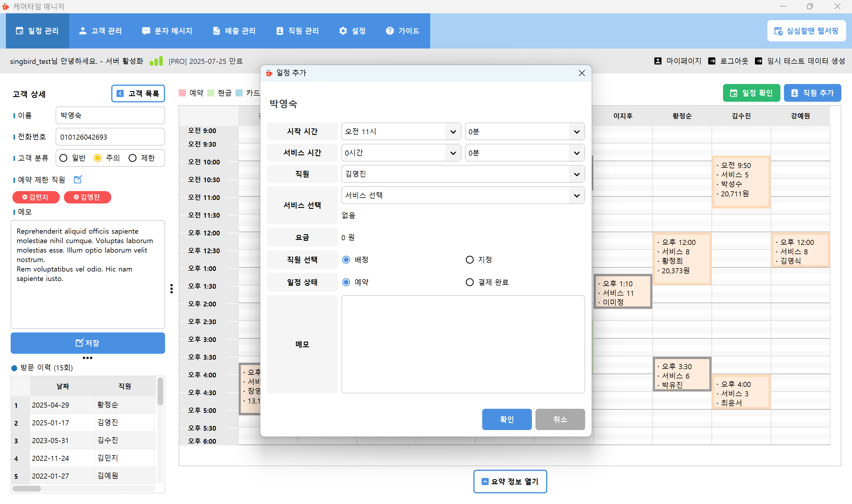The width and height of the screenshot is (852, 504).
Task: Select the 지정 staff option
Action: (470, 260)
